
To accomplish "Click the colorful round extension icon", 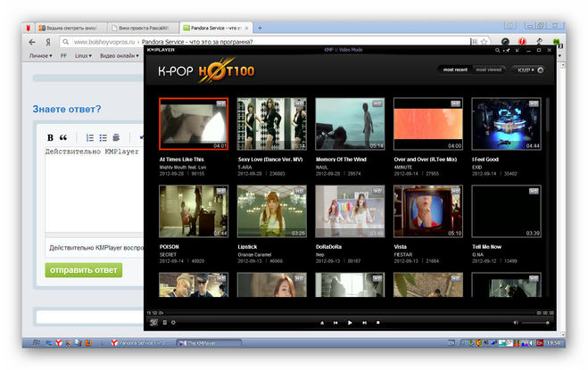I will [505, 41].
